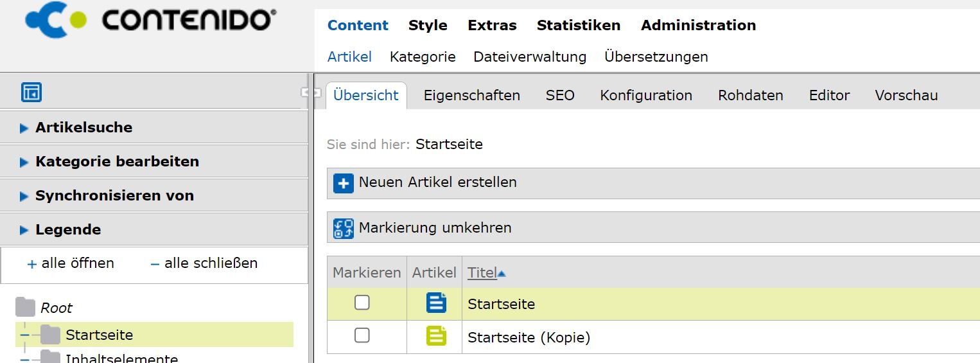
Task: Expand the Artikelsuche section
Action: 83,127
